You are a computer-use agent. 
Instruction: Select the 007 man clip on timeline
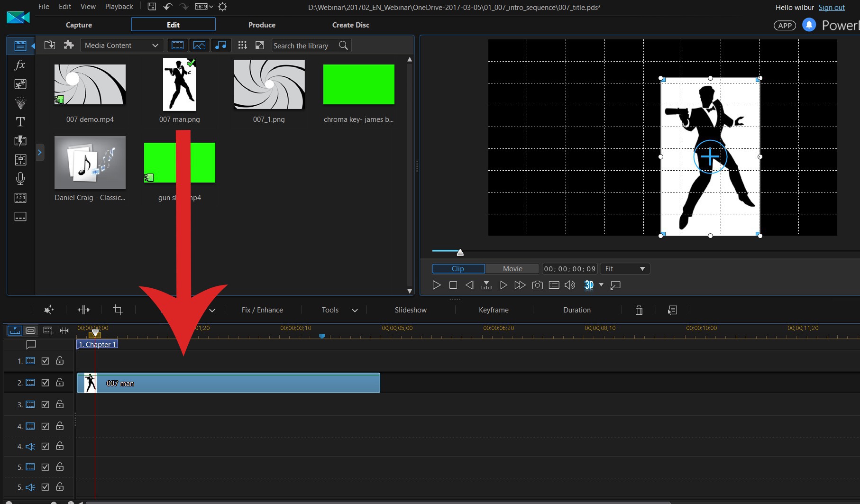point(229,383)
